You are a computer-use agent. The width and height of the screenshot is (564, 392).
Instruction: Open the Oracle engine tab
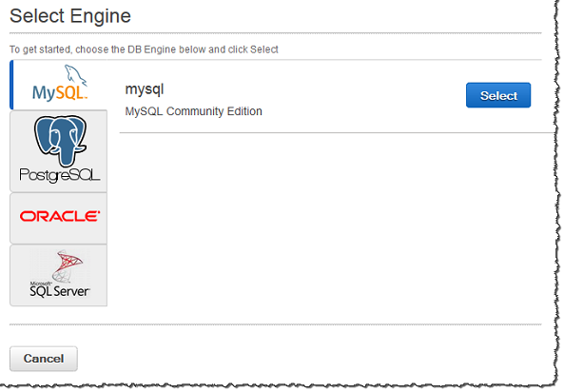(x=59, y=219)
